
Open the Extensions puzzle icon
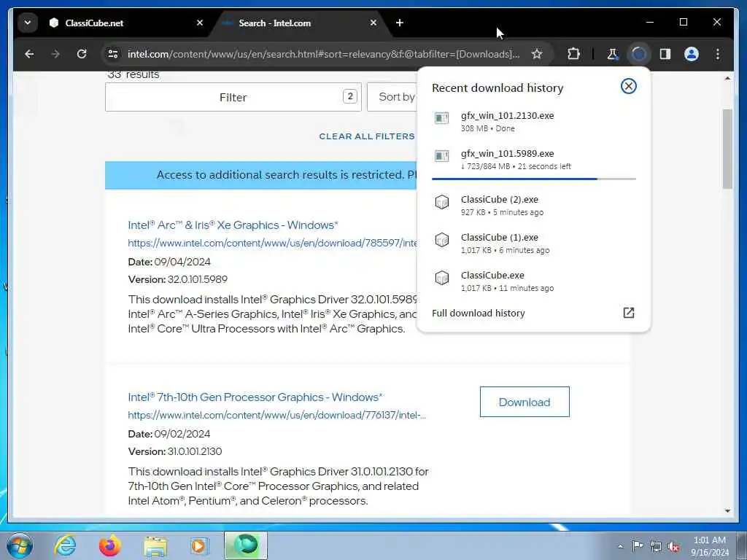573,54
